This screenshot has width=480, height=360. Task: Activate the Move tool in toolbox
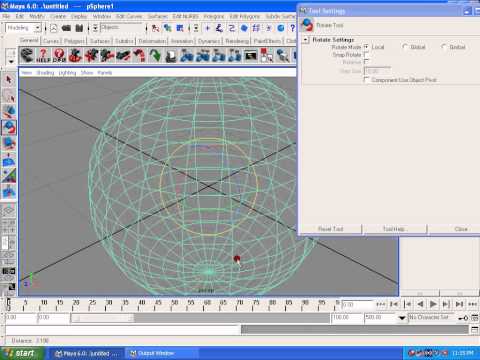pyautogui.click(x=9, y=112)
